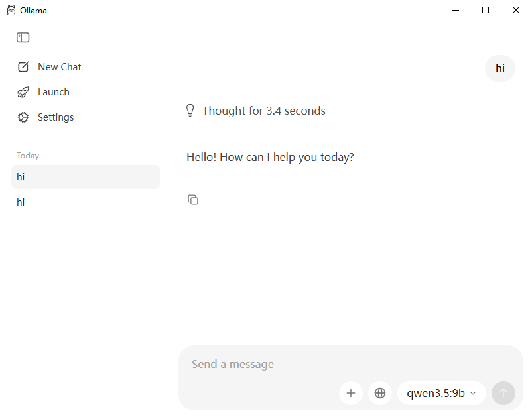Click the Ollama llama logo icon

click(11, 10)
